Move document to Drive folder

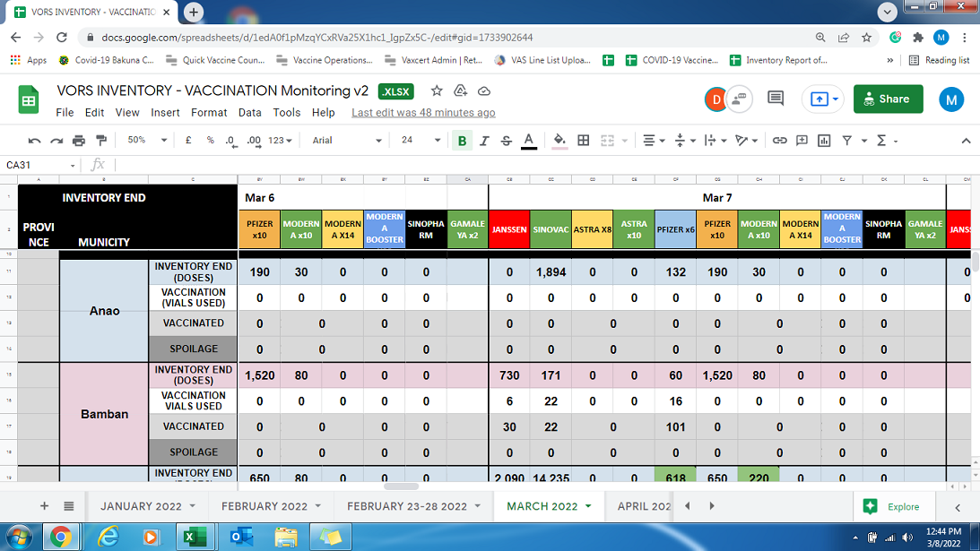(x=460, y=91)
